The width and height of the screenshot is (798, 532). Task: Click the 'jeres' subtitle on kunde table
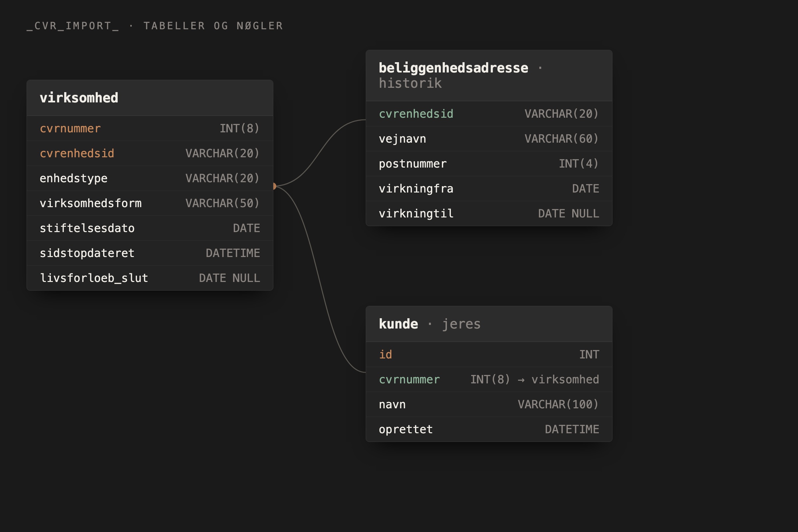pyautogui.click(x=462, y=324)
